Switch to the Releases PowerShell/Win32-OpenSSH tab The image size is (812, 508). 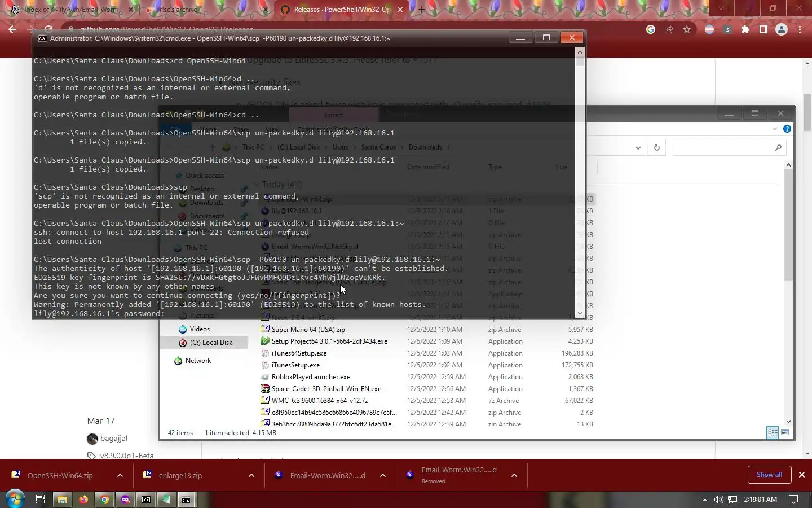point(342,10)
